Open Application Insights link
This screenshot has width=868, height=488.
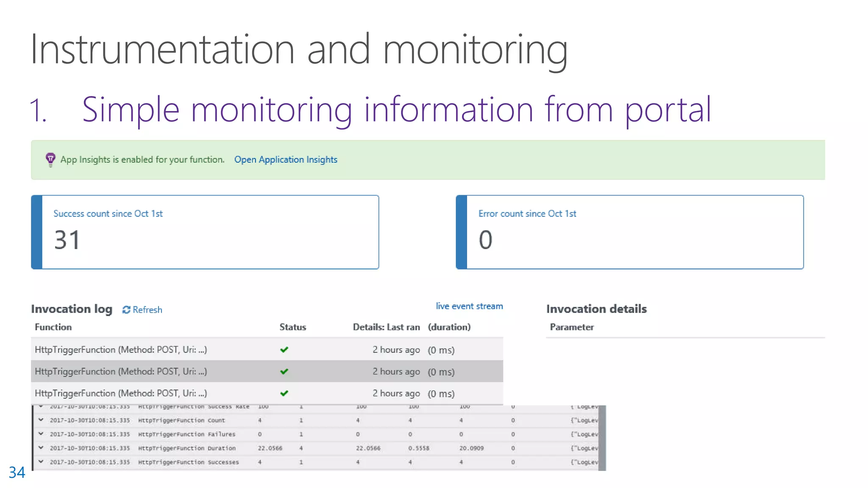[286, 160]
